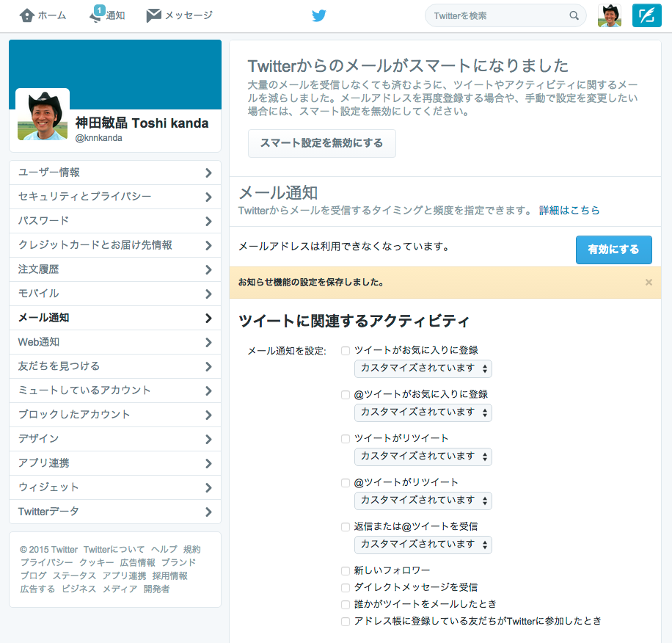Click スマート設定を無効にする button
This screenshot has width=672, height=643.
(322, 143)
